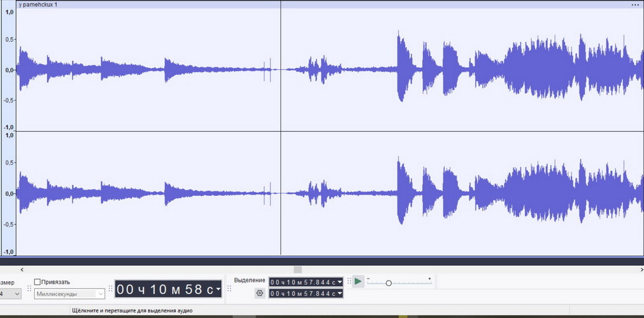The width and height of the screenshot is (644, 318).
Task: Click the grabber handle left of the Выделение label
Action: (x=229, y=288)
